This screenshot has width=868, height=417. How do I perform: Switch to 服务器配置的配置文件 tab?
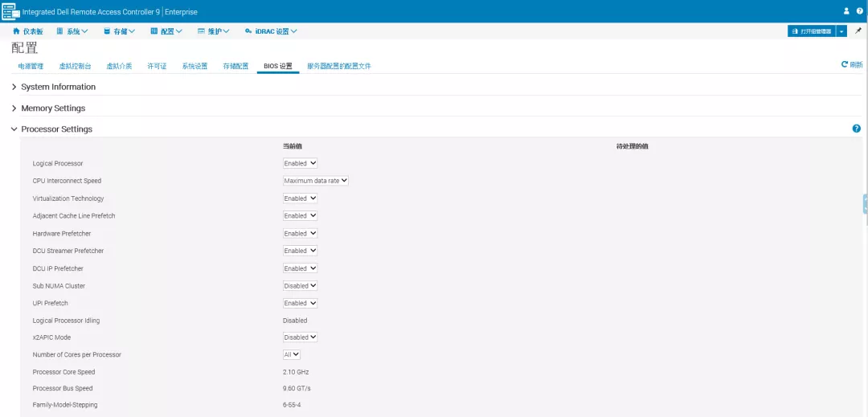point(339,66)
